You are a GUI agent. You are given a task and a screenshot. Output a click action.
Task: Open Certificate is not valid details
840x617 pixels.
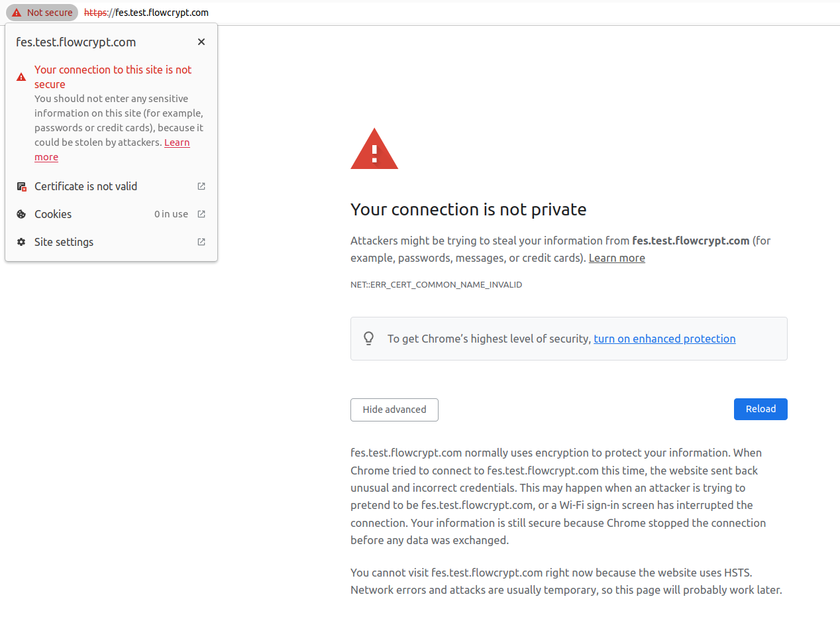pos(85,186)
